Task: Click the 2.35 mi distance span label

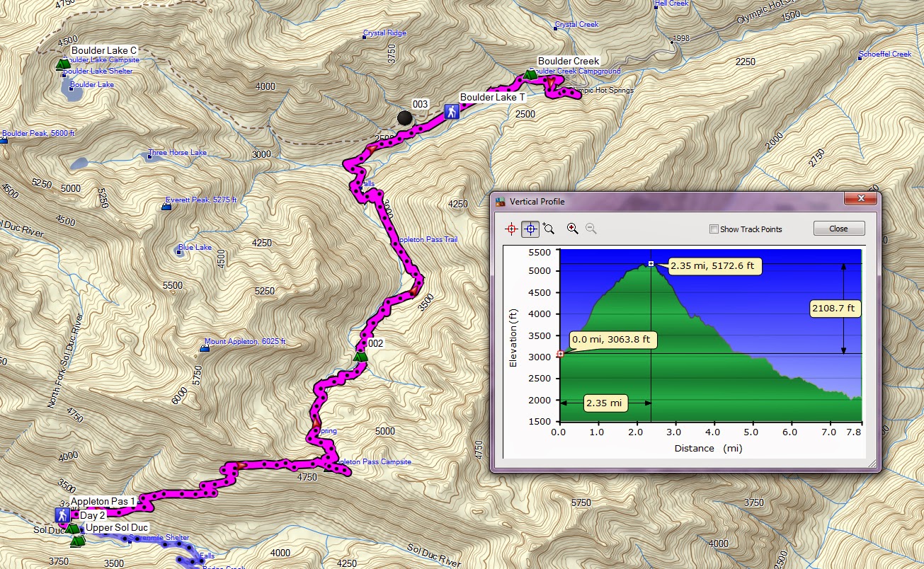Action: pyautogui.click(x=604, y=403)
